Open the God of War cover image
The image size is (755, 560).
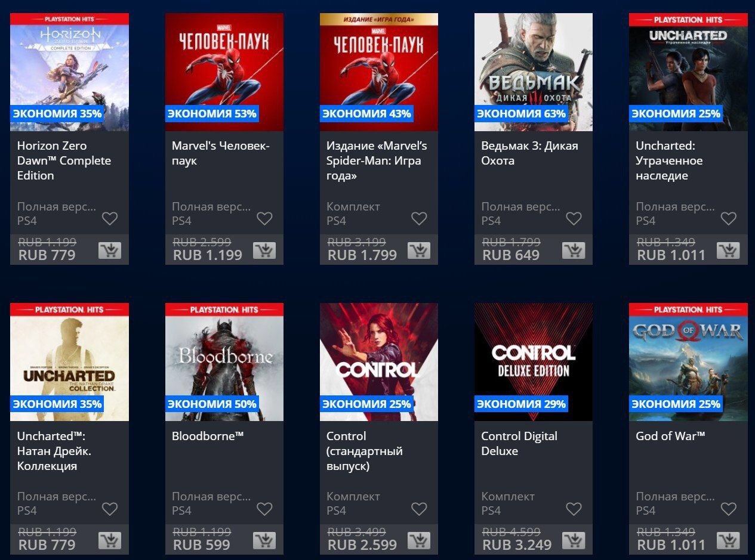(x=688, y=362)
